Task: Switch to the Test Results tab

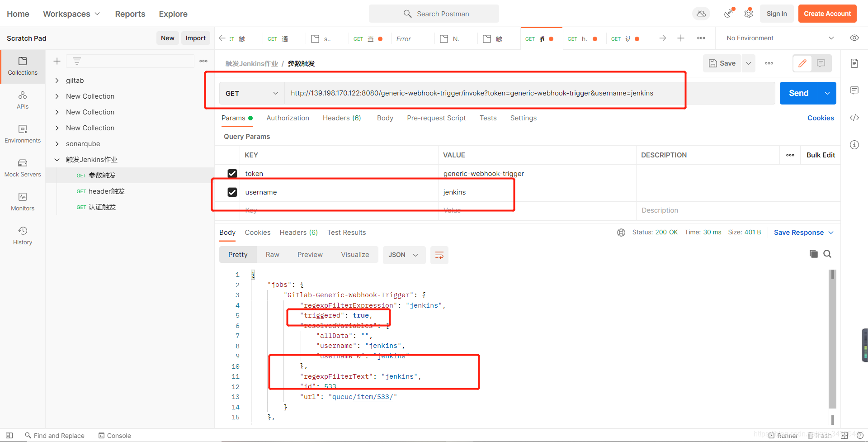Action: tap(347, 233)
